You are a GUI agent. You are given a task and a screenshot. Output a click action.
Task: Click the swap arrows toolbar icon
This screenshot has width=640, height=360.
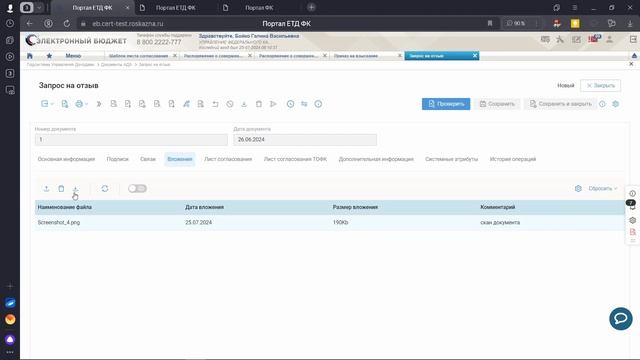coord(304,104)
